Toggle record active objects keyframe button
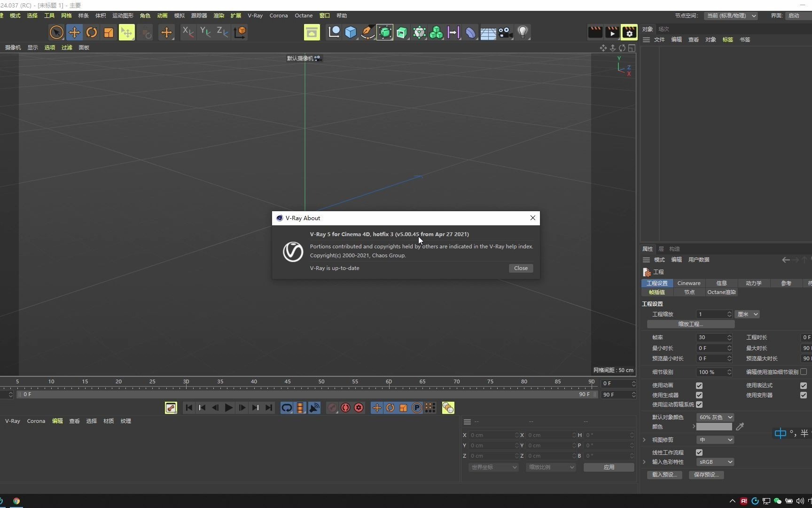 332,408
